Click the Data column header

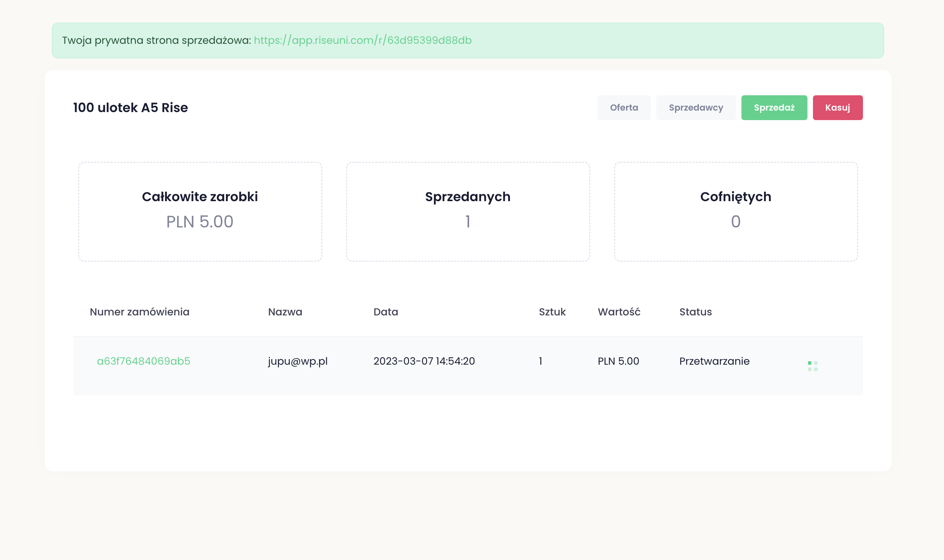pyautogui.click(x=385, y=312)
